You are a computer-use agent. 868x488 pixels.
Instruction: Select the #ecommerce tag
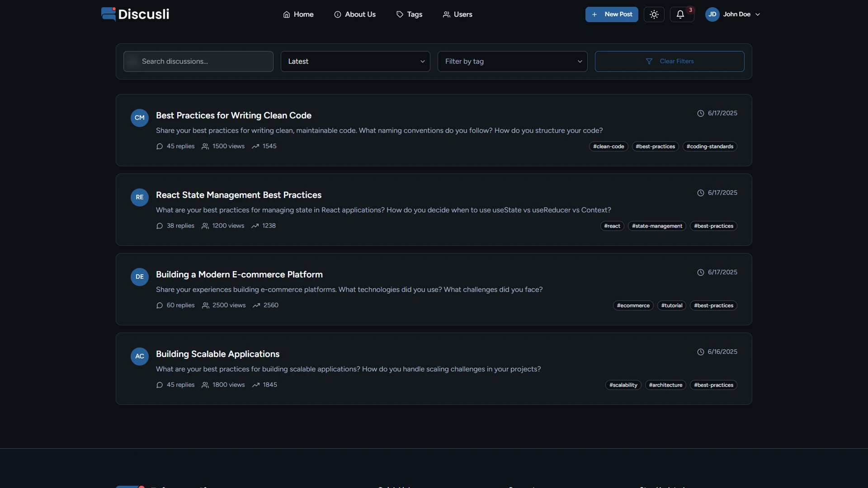click(x=633, y=305)
